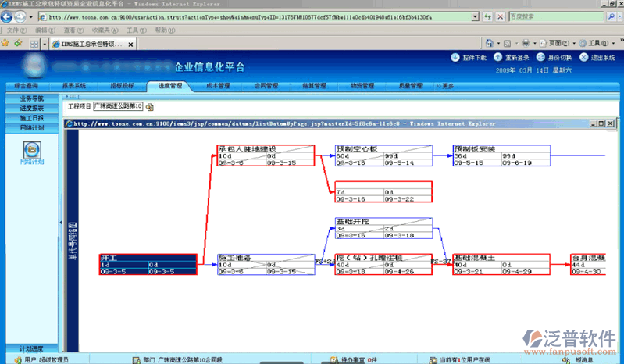Open 进度报表 in the left sidebar
The height and width of the screenshot is (364, 624).
tap(32, 108)
